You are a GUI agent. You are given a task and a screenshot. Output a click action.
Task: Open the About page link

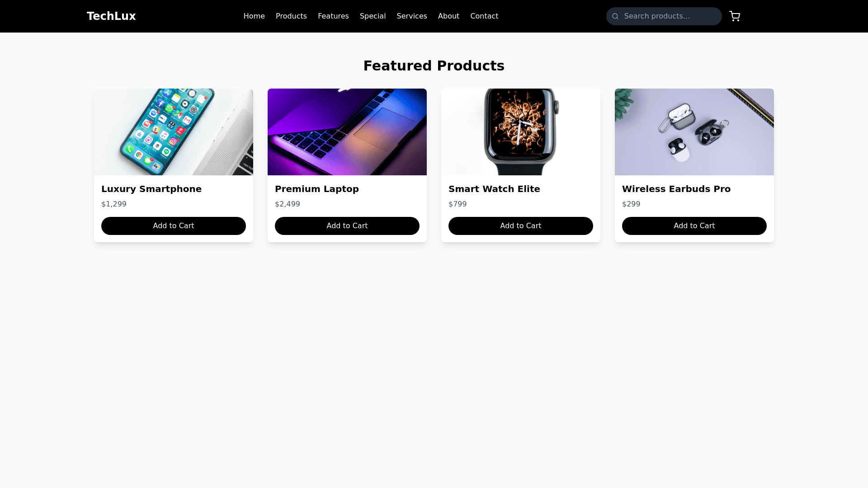point(448,16)
